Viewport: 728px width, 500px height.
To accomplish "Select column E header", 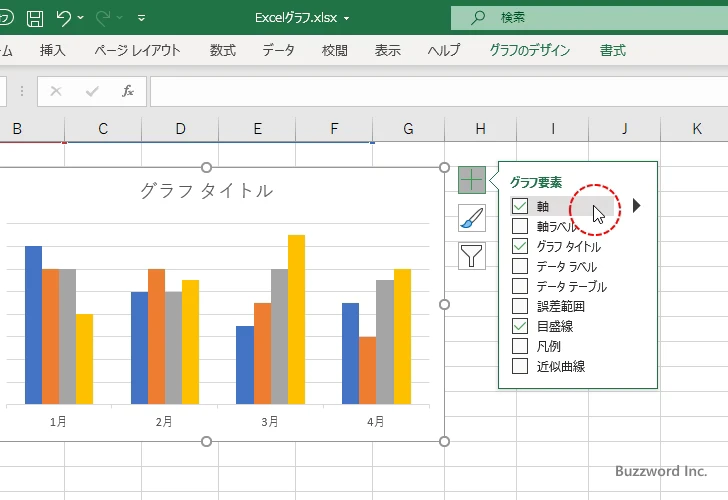I will pyautogui.click(x=257, y=129).
